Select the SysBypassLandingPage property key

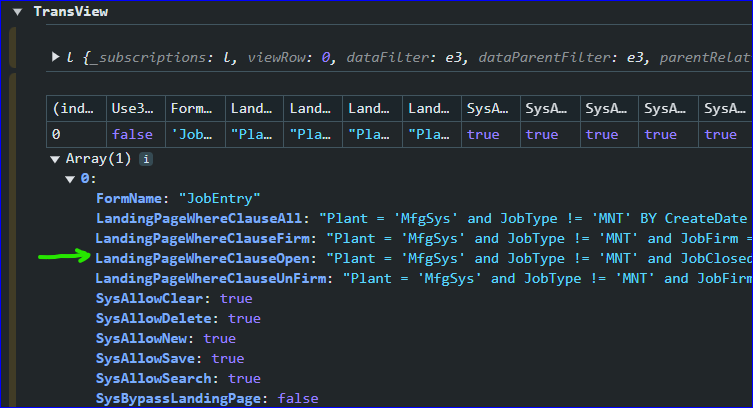coord(178,399)
